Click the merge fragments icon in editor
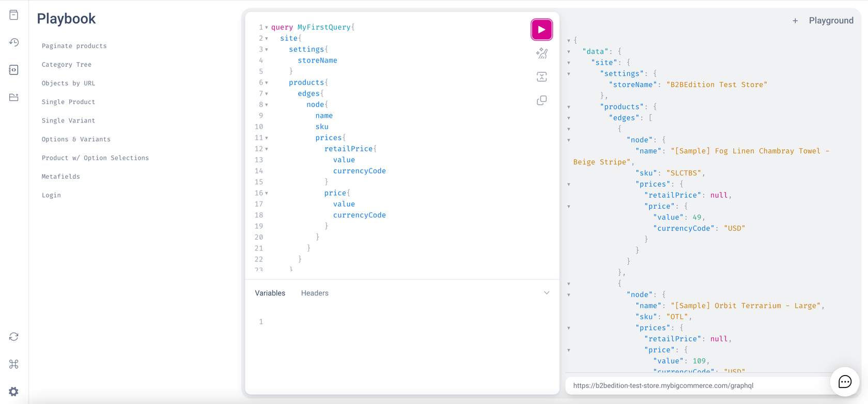The width and height of the screenshot is (868, 404). [541, 77]
